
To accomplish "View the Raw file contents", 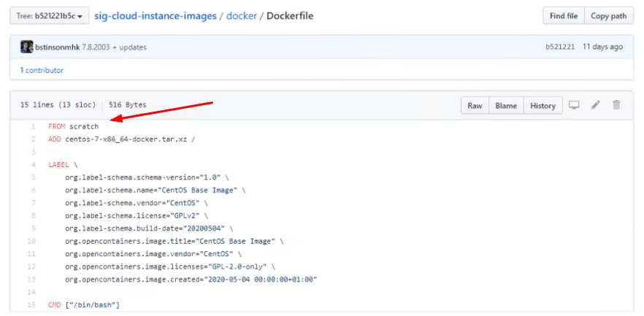I will (475, 106).
